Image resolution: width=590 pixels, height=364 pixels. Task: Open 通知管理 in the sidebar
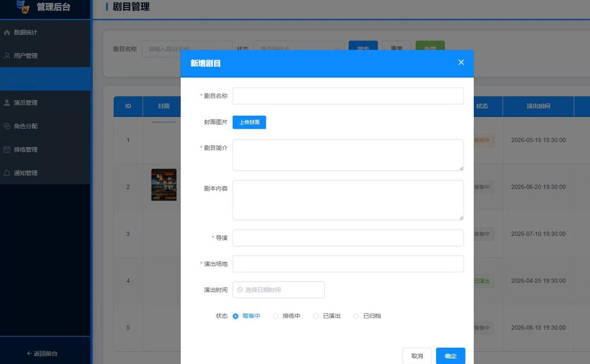point(45,173)
